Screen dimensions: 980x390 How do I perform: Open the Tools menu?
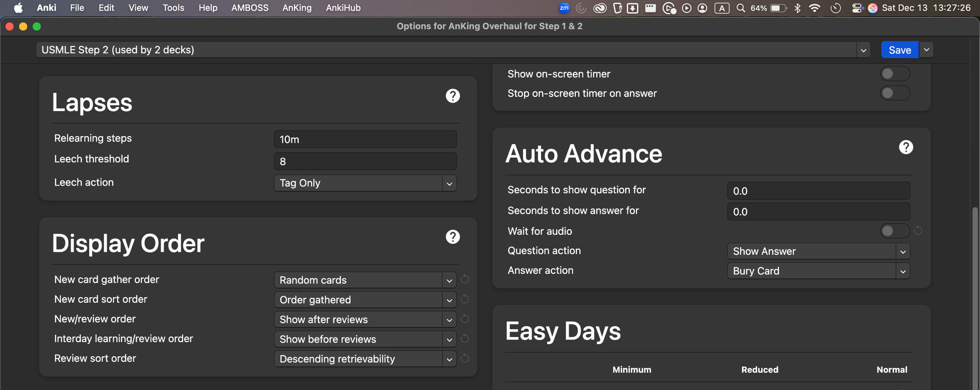(x=173, y=8)
